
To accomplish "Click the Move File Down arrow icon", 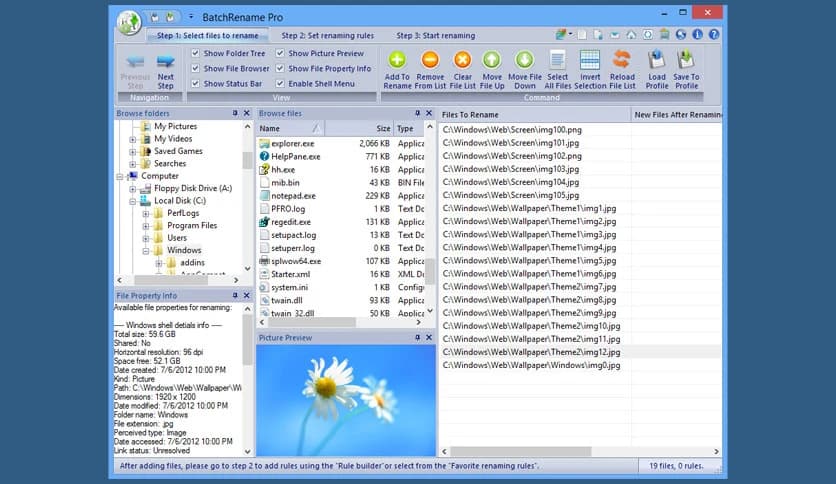I will pos(525,60).
